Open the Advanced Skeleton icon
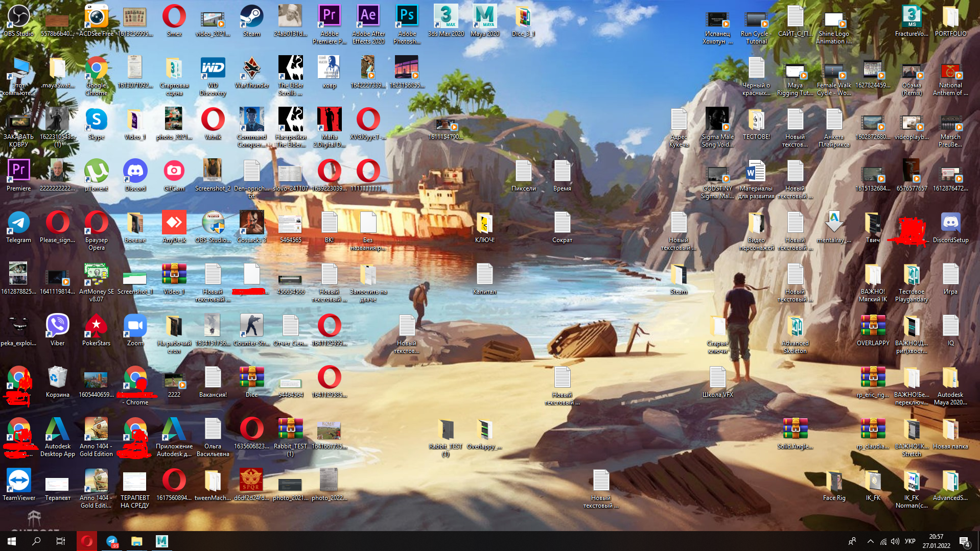The image size is (980, 551). (x=795, y=333)
